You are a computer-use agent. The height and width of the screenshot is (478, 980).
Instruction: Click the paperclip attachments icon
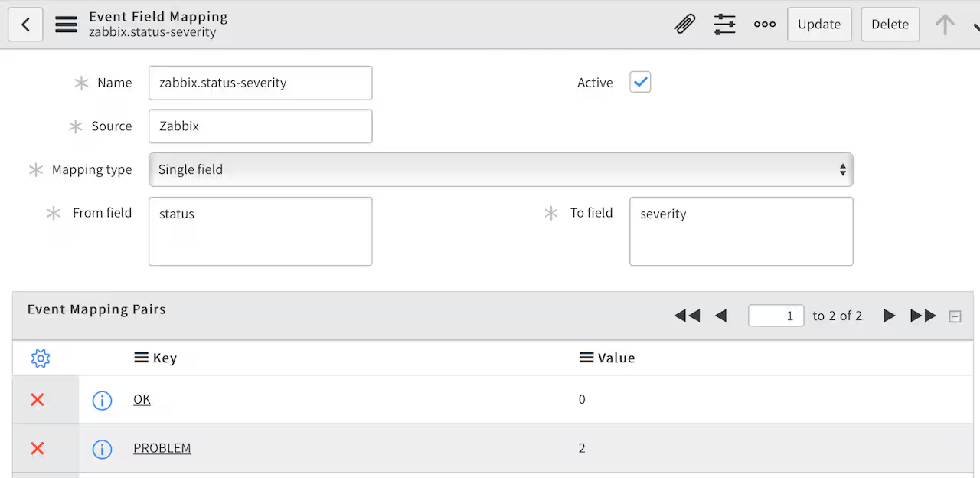click(684, 25)
